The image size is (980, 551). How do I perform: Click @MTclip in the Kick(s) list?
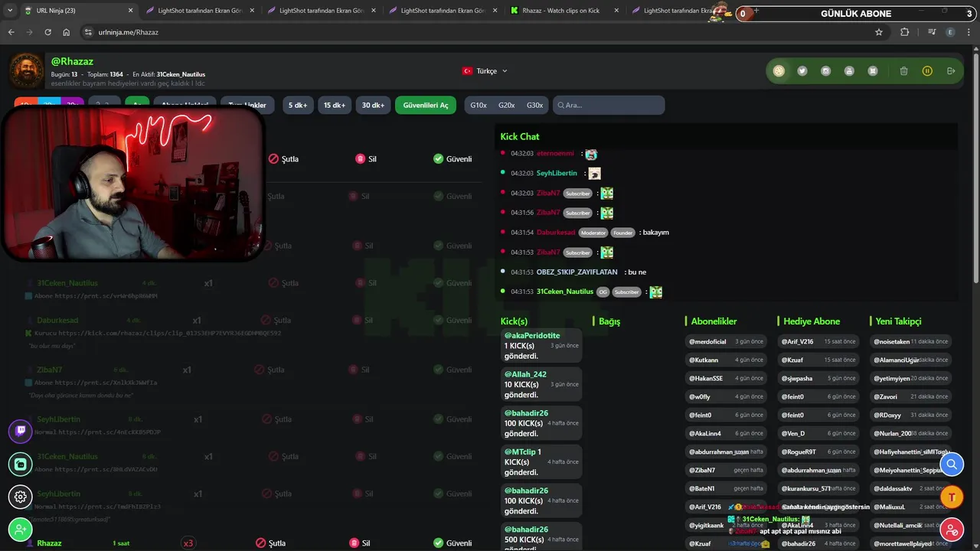pos(520,452)
